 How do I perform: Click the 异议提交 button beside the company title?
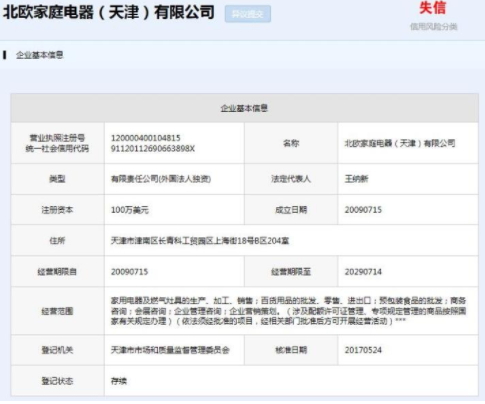(x=248, y=14)
